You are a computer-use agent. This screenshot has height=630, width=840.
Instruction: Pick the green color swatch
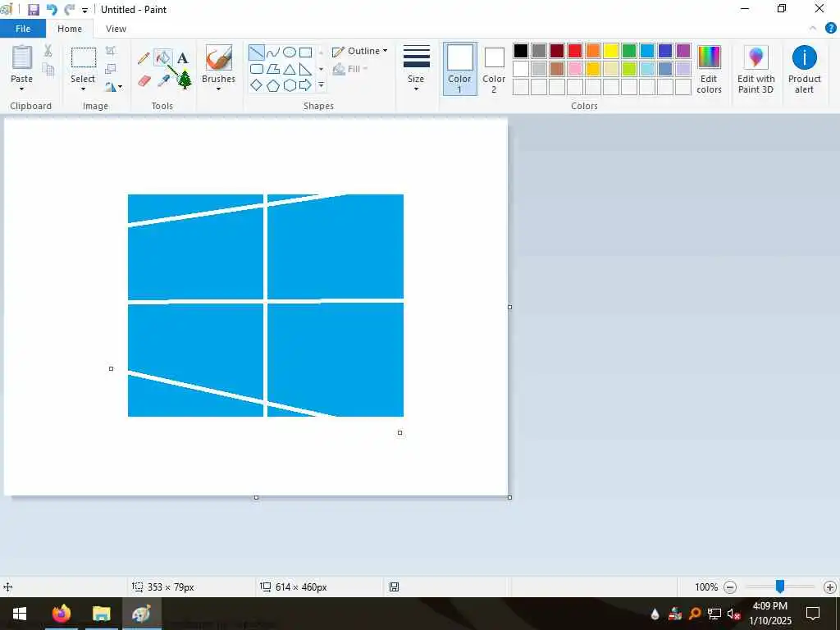629,51
